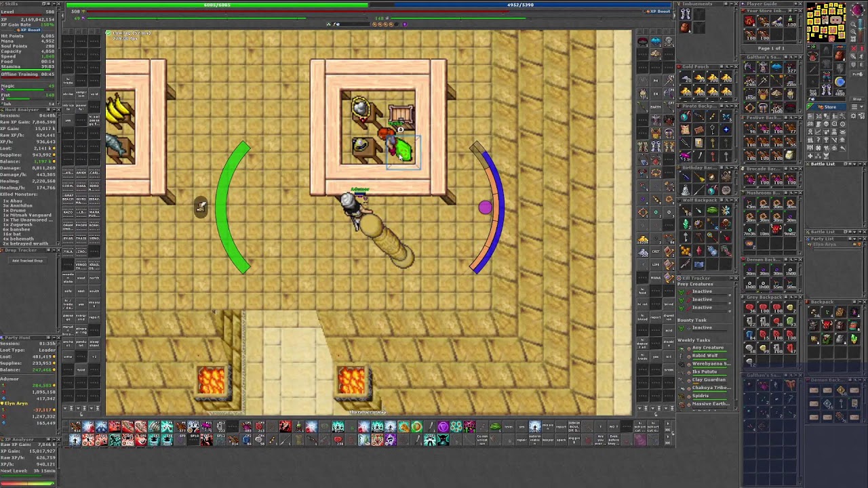Toggle offensive fight mode
This screenshot has height=488, width=868.
[x=853, y=56]
